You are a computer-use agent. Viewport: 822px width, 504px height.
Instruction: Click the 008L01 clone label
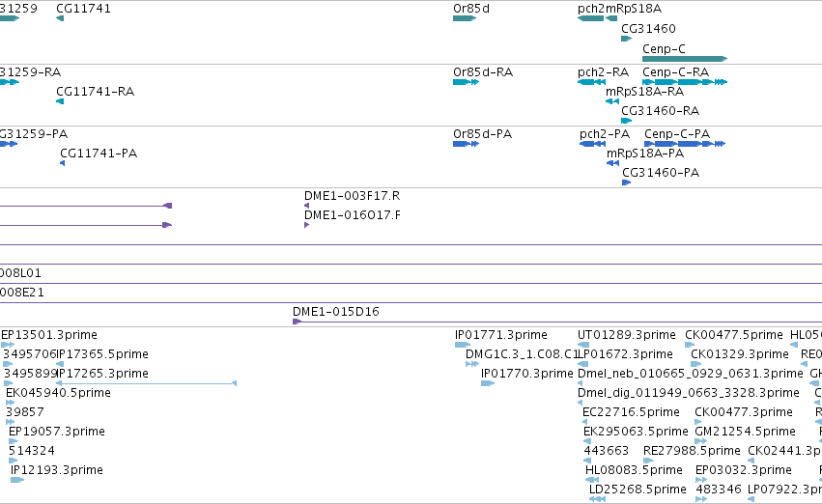pos(20,272)
